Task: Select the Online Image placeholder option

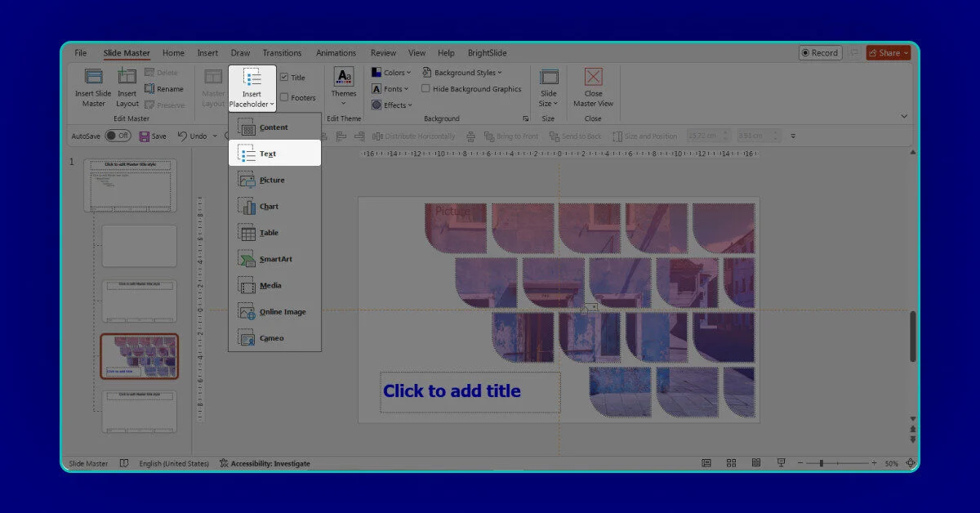Action: point(282,312)
